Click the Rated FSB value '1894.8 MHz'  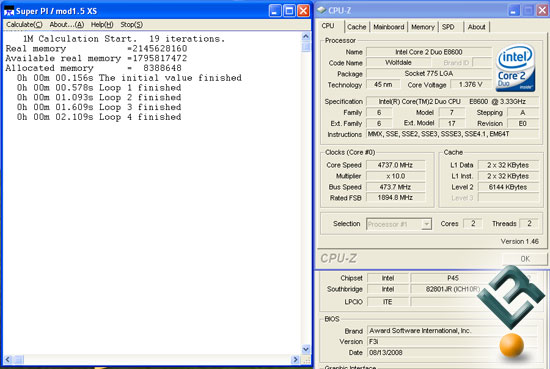[x=395, y=197]
